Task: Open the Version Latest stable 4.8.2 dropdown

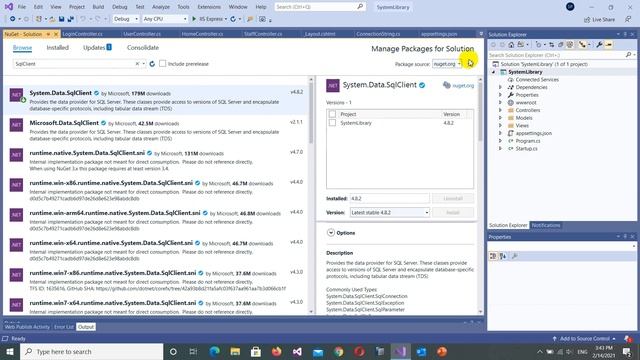Action: (x=390, y=213)
